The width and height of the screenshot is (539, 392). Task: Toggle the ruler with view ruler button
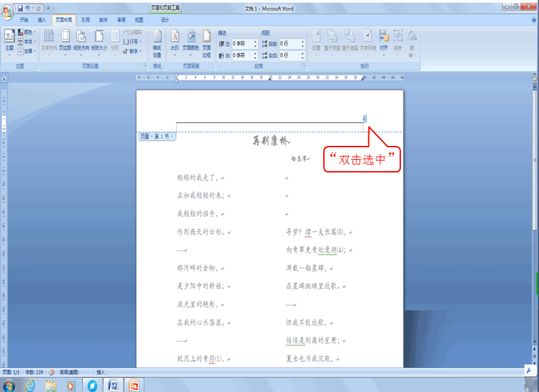coord(534,79)
